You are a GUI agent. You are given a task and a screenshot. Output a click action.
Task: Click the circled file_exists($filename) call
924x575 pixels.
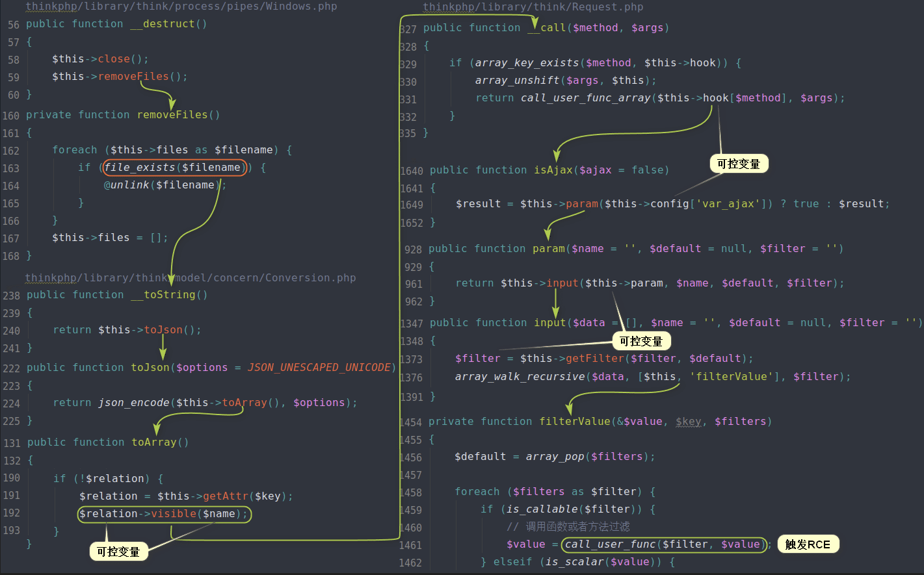tap(174, 168)
